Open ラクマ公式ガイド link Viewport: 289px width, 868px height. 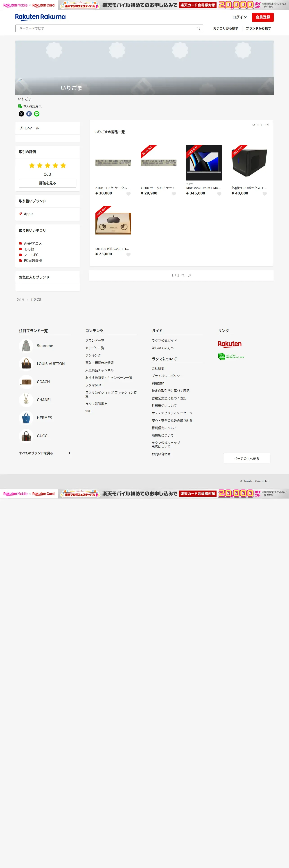[164, 341]
